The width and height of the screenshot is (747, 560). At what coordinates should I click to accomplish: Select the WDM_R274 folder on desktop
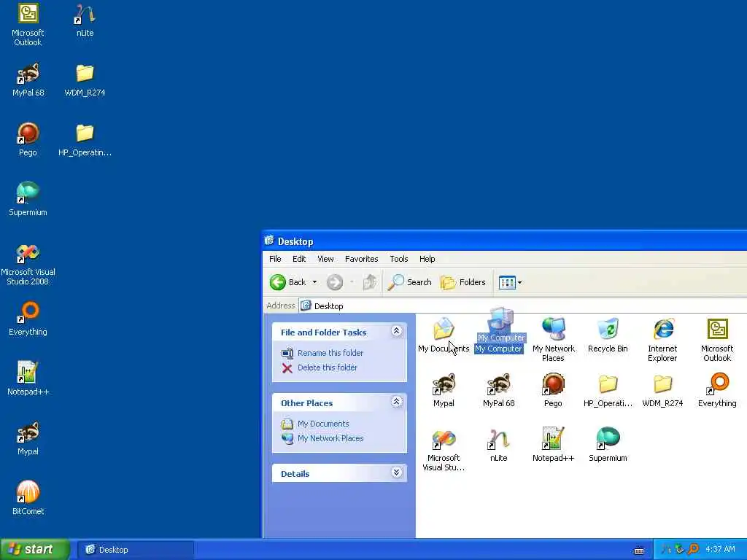pyautogui.click(x=85, y=80)
